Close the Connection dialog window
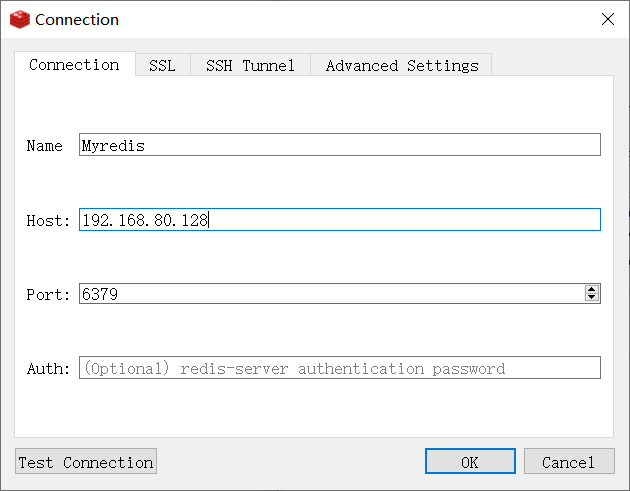 (x=607, y=19)
